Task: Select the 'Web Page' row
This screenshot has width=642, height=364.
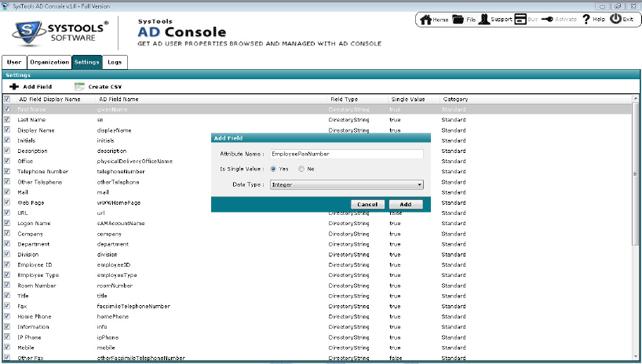Action: [317, 203]
